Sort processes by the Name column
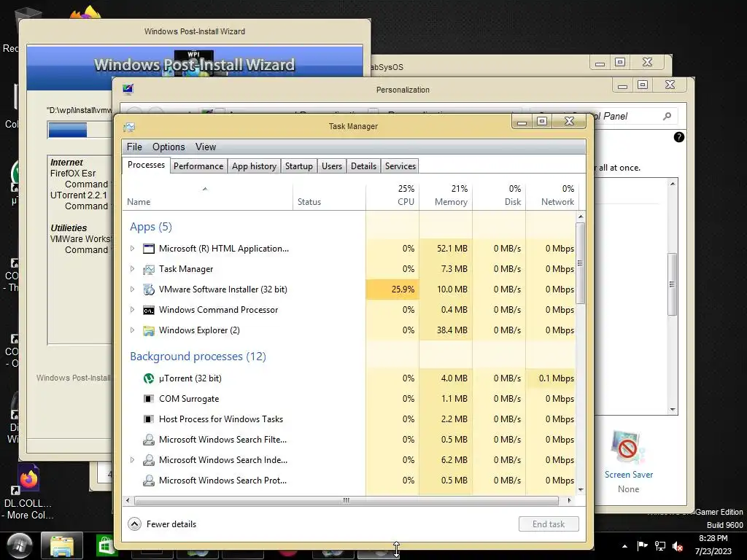This screenshot has width=747, height=560. (208, 196)
